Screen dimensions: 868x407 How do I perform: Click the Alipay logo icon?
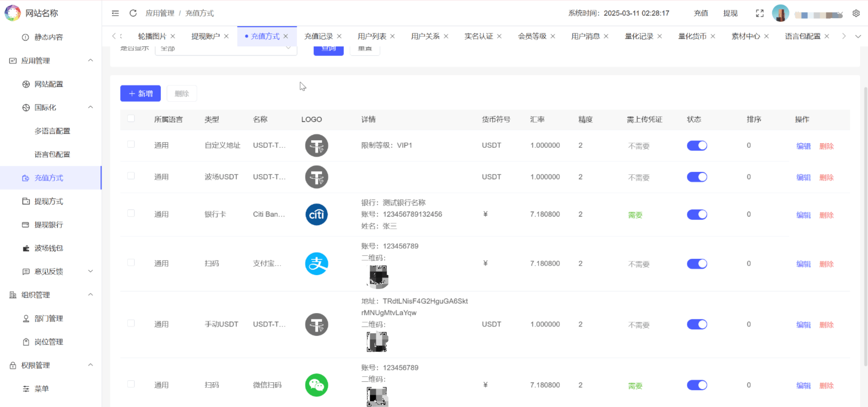(316, 264)
